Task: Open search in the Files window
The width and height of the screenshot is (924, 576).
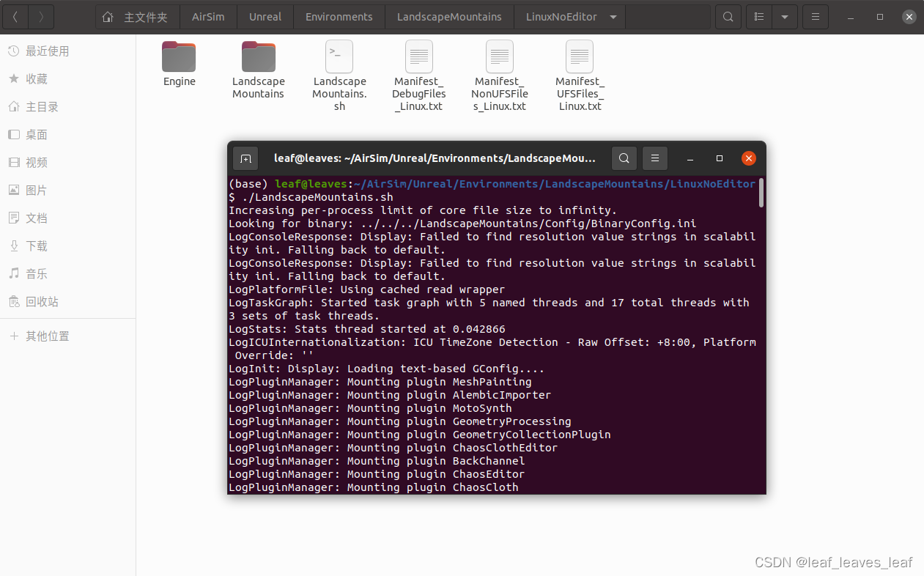Action: tap(728, 17)
